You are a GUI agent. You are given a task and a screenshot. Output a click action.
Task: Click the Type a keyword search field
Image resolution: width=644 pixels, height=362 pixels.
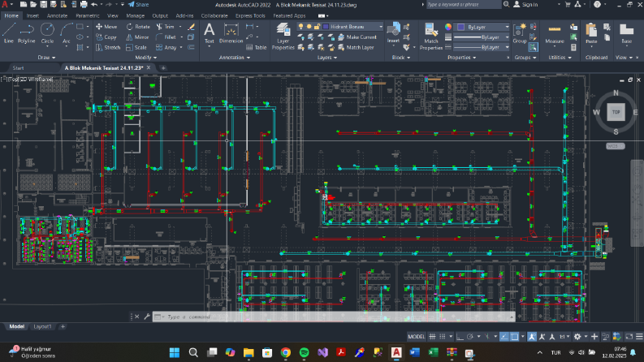coord(463,5)
